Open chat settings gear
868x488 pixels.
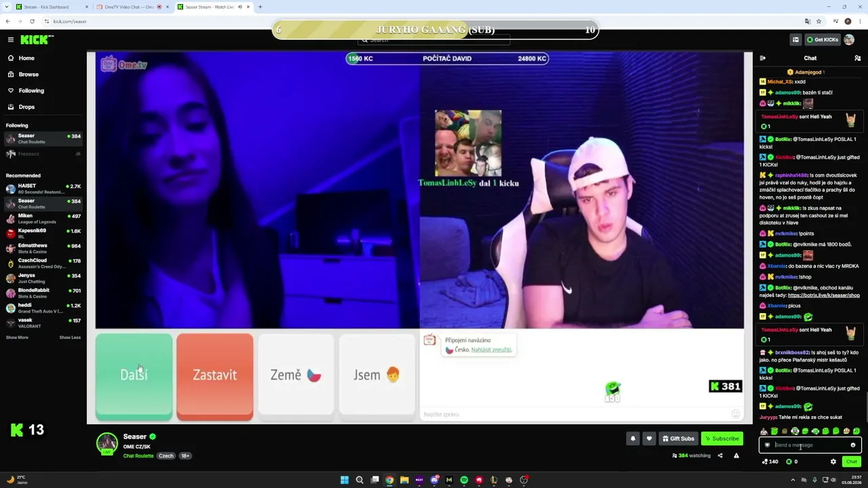[833, 462]
